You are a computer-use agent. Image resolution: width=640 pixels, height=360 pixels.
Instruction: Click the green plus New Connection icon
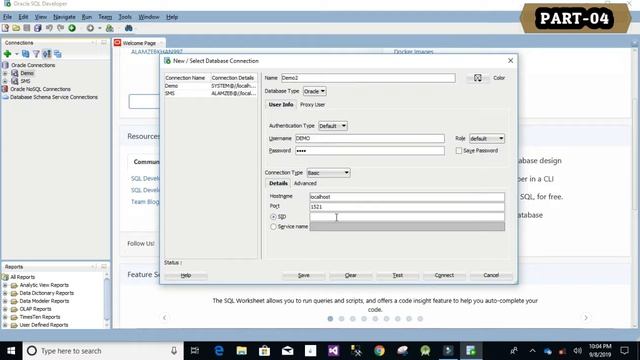point(7,54)
